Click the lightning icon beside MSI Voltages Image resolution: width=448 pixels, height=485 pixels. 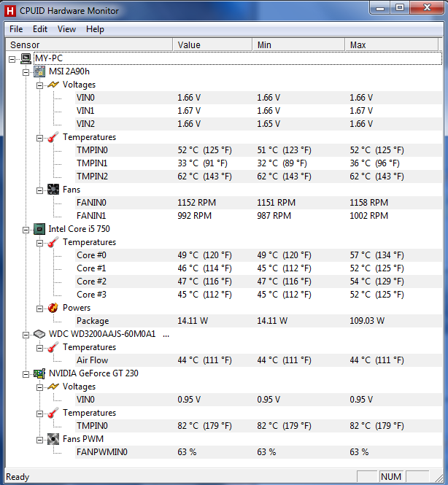click(53, 85)
